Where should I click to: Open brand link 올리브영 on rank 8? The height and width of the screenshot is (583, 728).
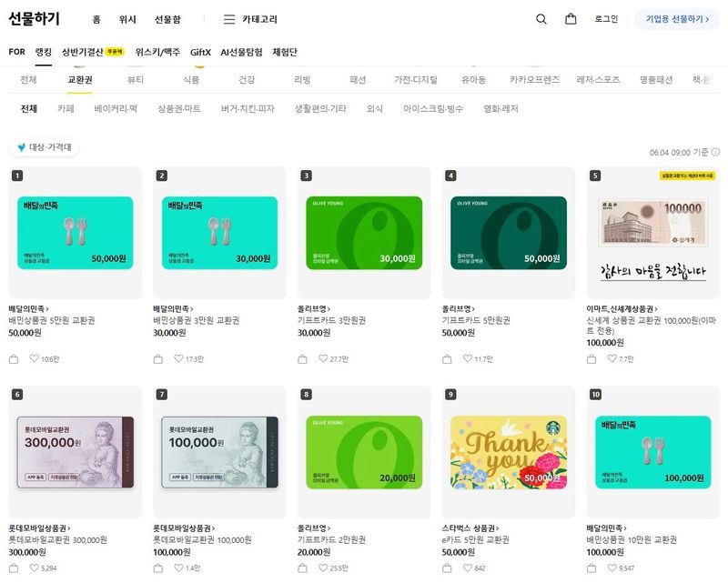(x=314, y=528)
